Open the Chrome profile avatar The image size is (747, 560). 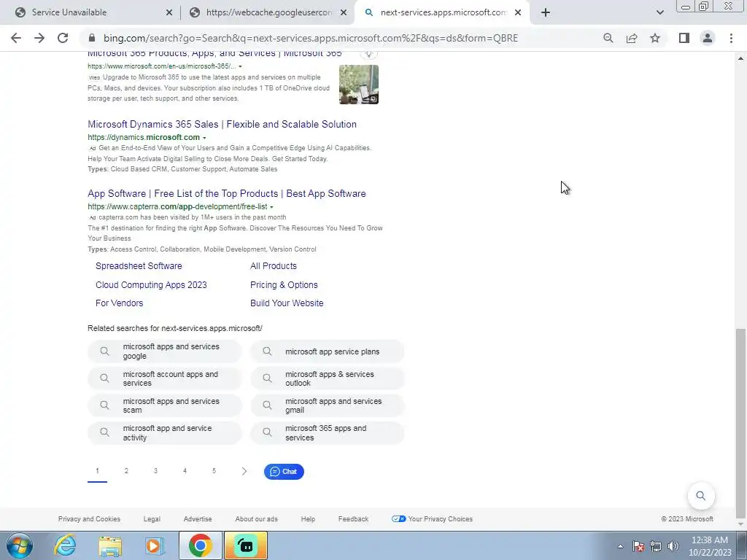[708, 38]
